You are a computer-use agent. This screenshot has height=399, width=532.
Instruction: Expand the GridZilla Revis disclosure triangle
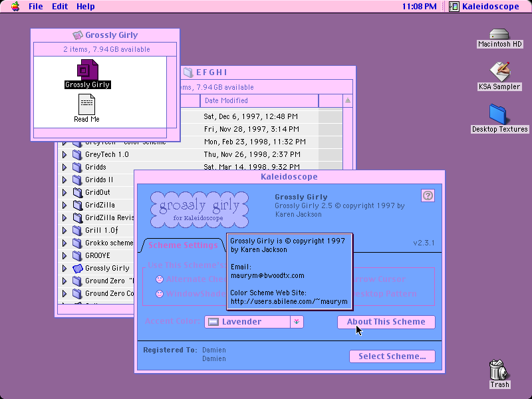tap(65, 218)
